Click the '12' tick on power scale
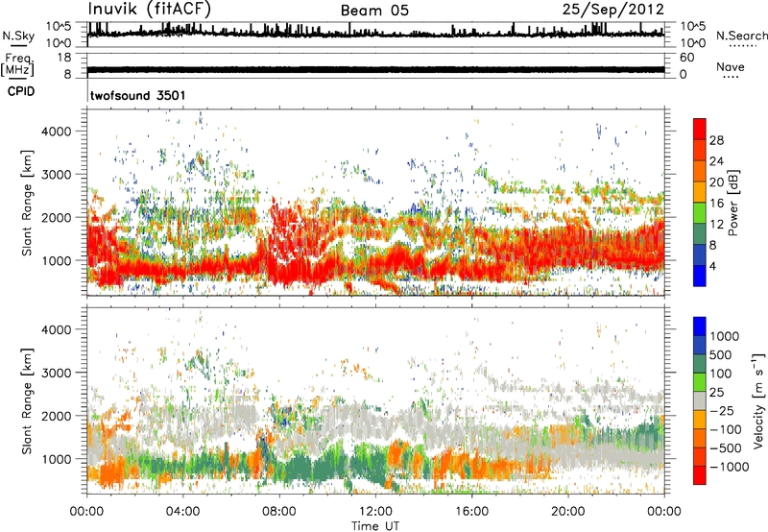768x532 pixels. 716,224
